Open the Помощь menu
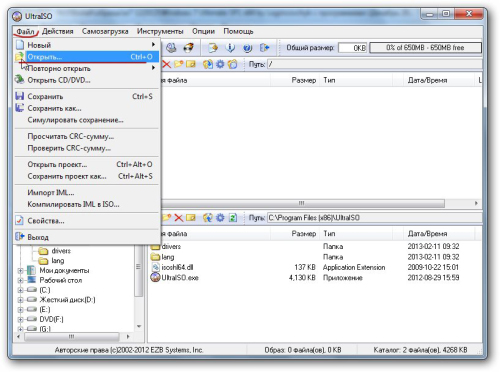Screen dimensions: 500x372 coord(238,31)
